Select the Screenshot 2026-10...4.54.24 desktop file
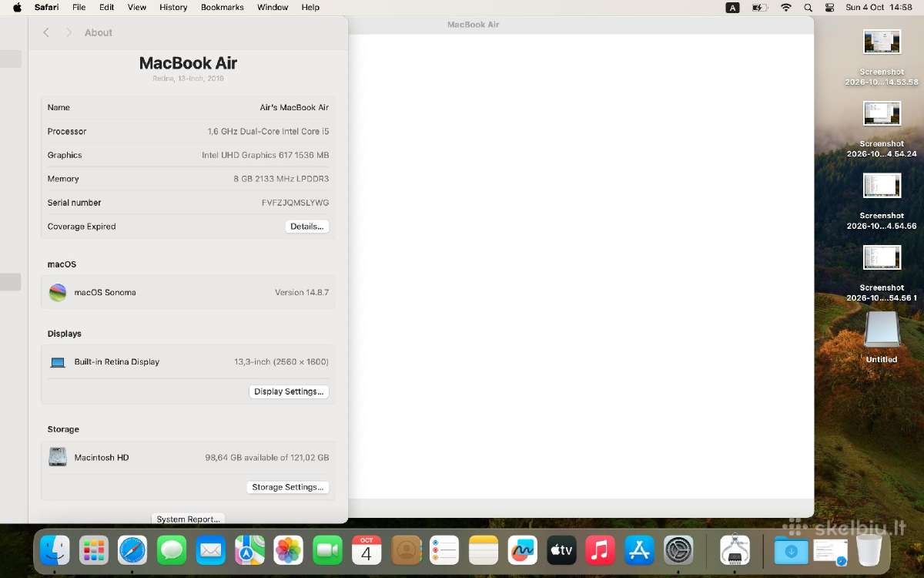The height and width of the screenshot is (578, 924). [x=882, y=129]
